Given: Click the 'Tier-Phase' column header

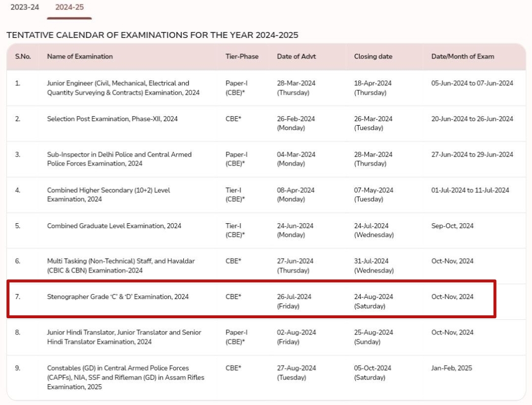Looking at the screenshot, I should click(x=242, y=56).
